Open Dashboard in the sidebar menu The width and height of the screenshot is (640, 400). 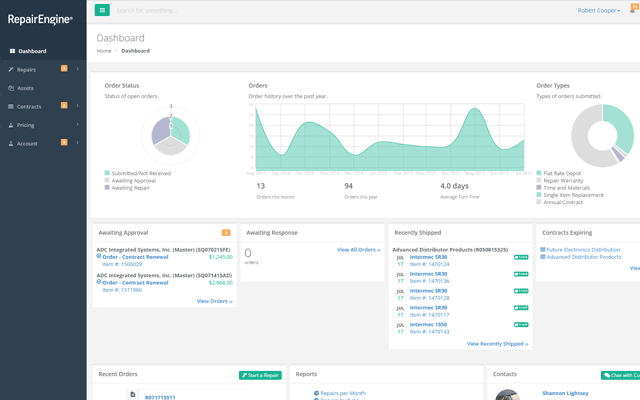43,51
